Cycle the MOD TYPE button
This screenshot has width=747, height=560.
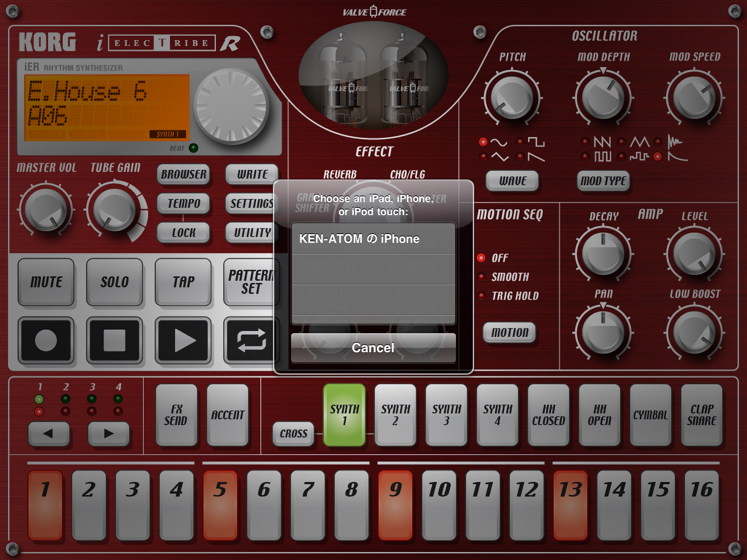coord(603,181)
